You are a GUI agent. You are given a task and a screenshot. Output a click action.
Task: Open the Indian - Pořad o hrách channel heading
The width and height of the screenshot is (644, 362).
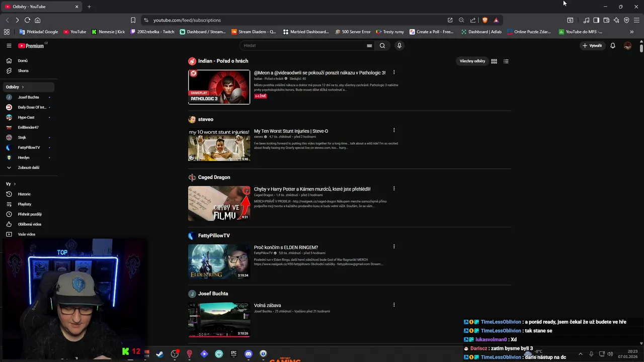pyautogui.click(x=223, y=61)
